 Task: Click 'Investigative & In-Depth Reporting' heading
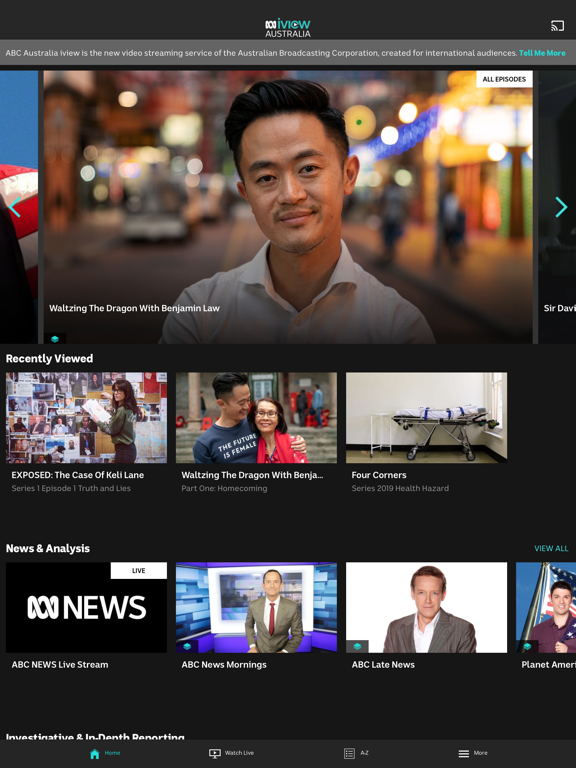[95, 736]
